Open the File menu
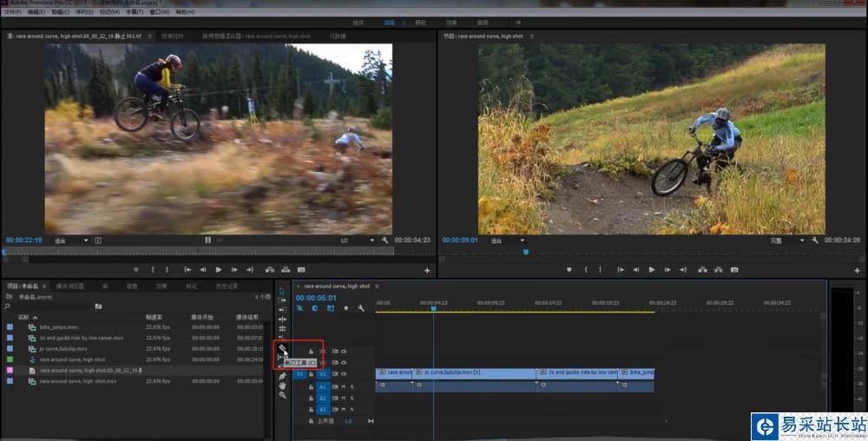Screen dimensions: 868x441 pyautogui.click(x=12, y=11)
